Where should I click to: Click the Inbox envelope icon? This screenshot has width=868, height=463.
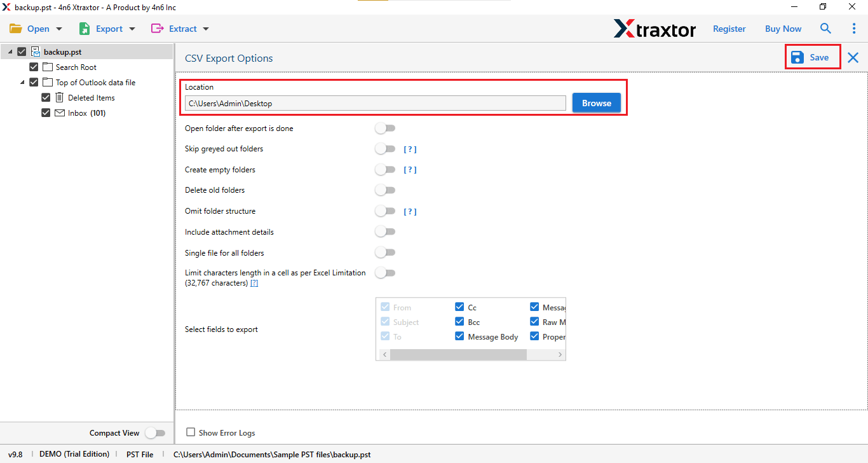[59, 113]
